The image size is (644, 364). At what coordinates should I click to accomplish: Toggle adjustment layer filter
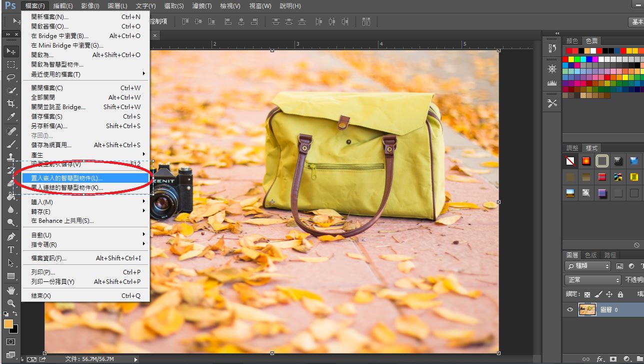[x=632, y=266]
